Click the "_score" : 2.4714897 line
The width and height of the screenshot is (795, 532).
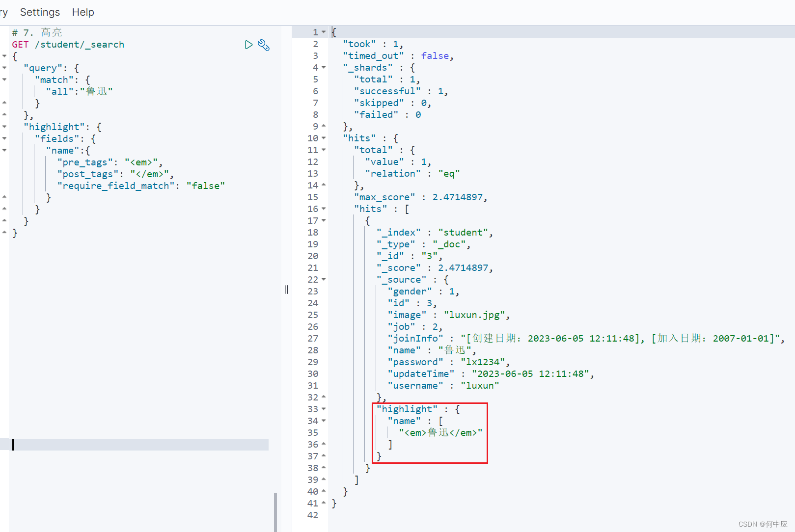(x=435, y=268)
